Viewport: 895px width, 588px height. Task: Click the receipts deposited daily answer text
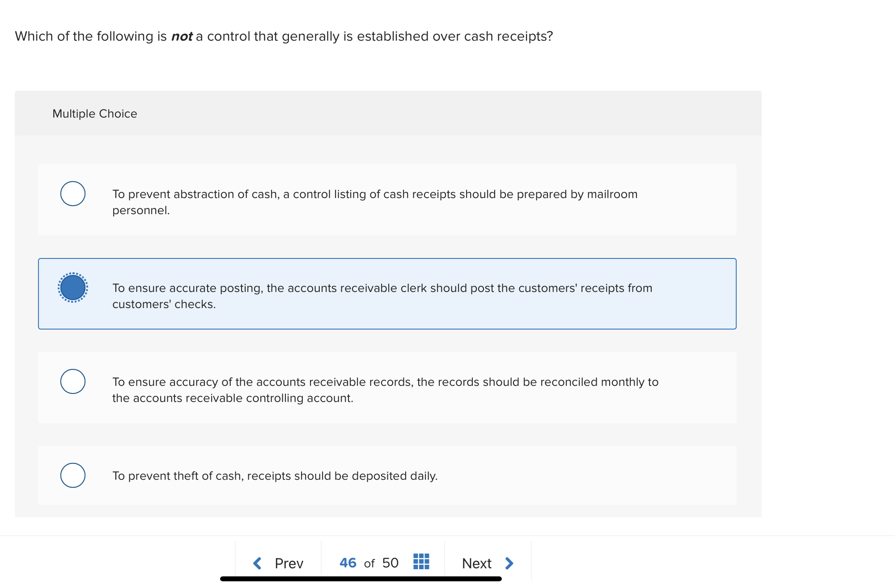coord(275,476)
